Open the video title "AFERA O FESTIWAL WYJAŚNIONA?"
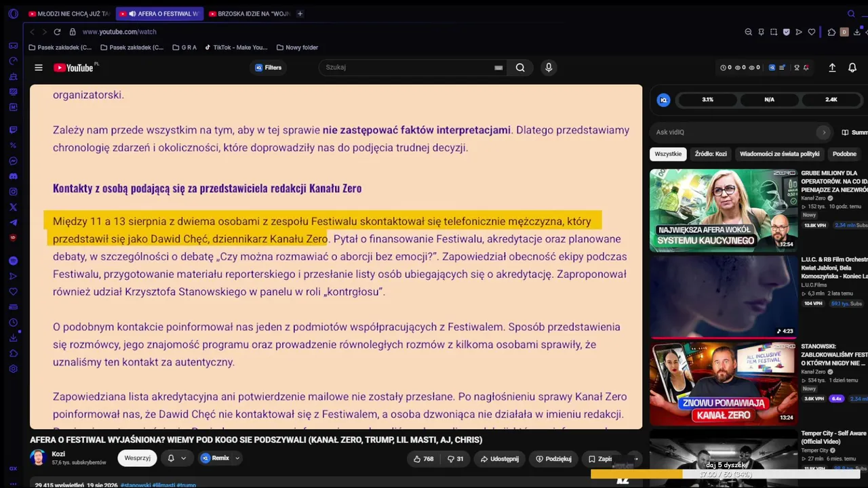Screen dimensions: 868x488 (x=256, y=440)
